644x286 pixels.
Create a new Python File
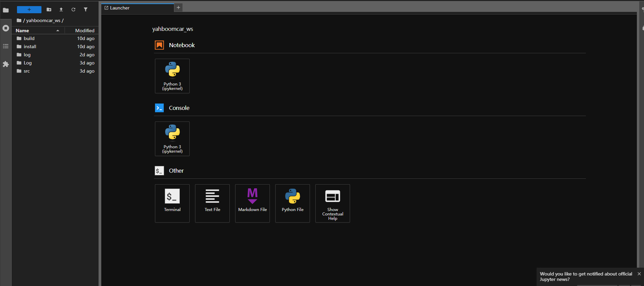[292, 203]
